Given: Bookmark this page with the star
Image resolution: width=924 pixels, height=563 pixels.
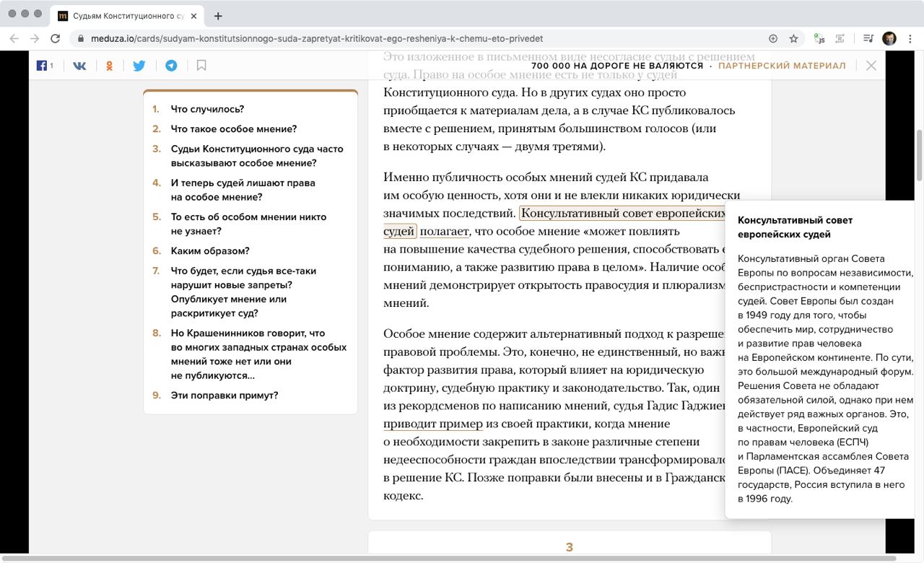Looking at the screenshot, I should tap(793, 38).
